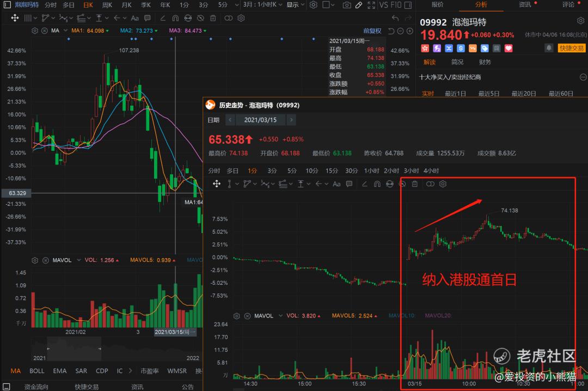Click MA indicator settings gear

[35, 30]
